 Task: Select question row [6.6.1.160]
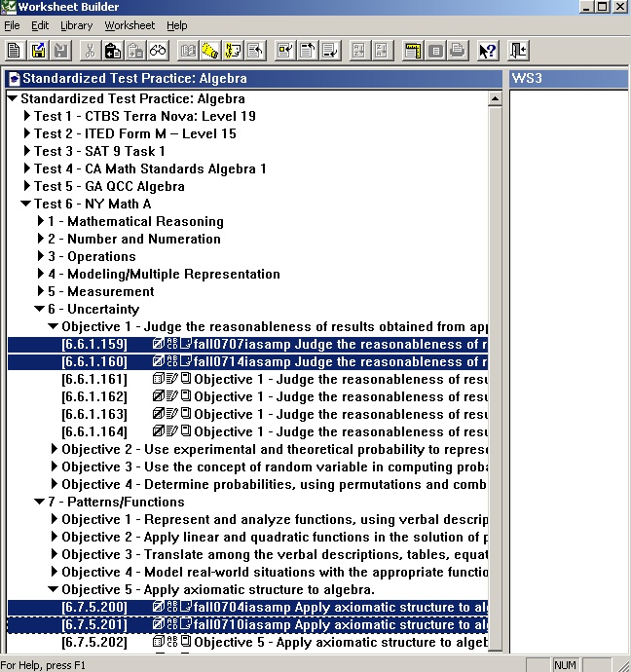247,362
